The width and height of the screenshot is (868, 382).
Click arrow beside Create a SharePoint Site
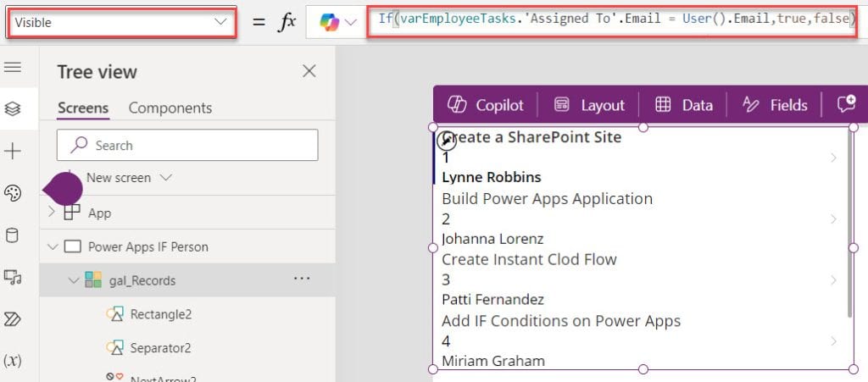pos(833,158)
